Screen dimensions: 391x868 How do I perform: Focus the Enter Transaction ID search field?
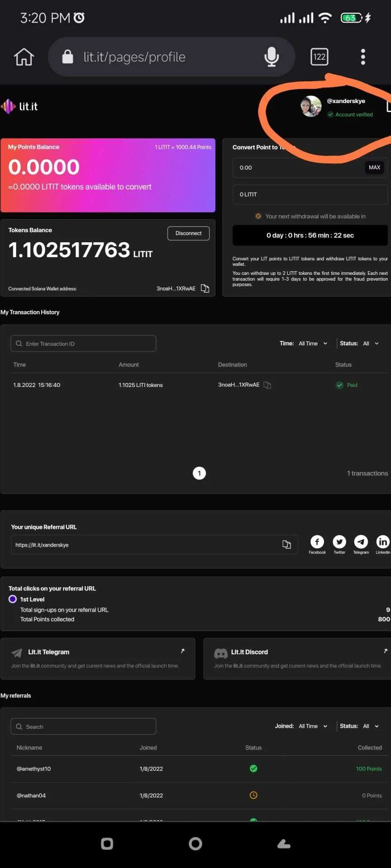[83, 344]
